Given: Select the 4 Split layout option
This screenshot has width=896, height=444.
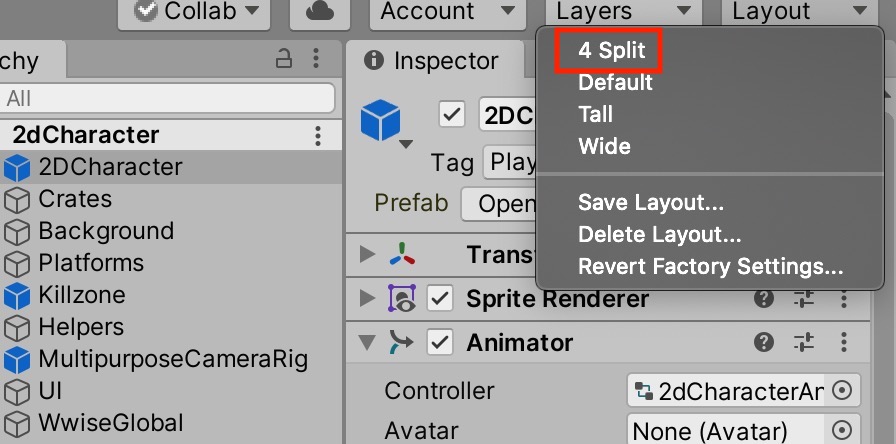Looking at the screenshot, I should click(611, 50).
